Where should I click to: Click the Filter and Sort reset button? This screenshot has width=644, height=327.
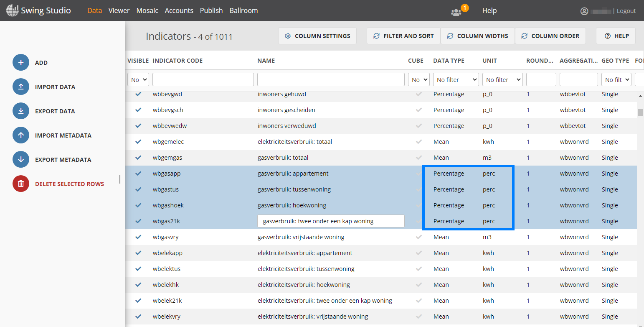pyautogui.click(x=403, y=36)
